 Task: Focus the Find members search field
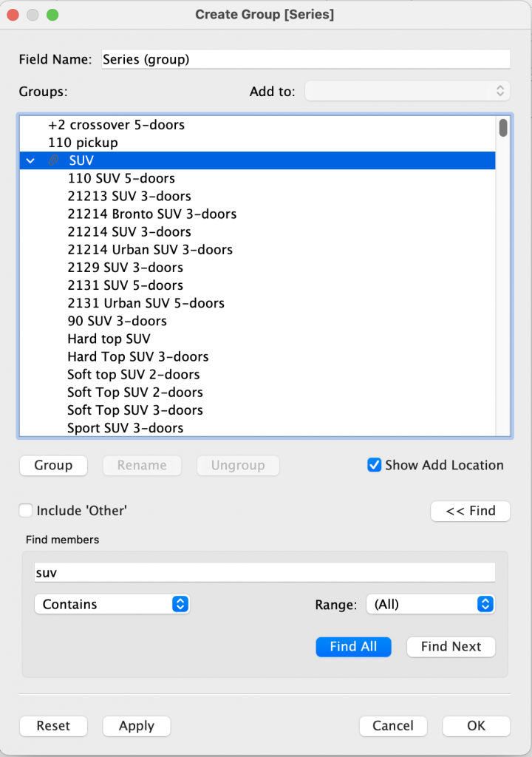[265, 572]
